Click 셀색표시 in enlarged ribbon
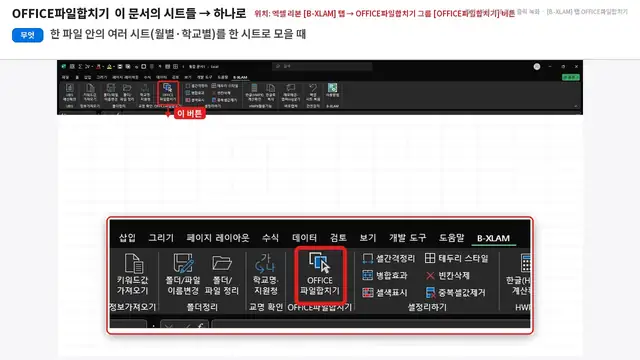 click(x=384, y=293)
